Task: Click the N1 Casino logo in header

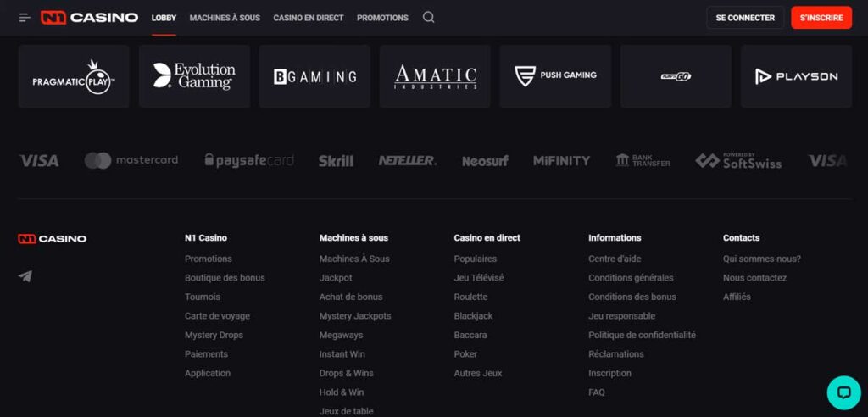Action: [x=89, y=18]
